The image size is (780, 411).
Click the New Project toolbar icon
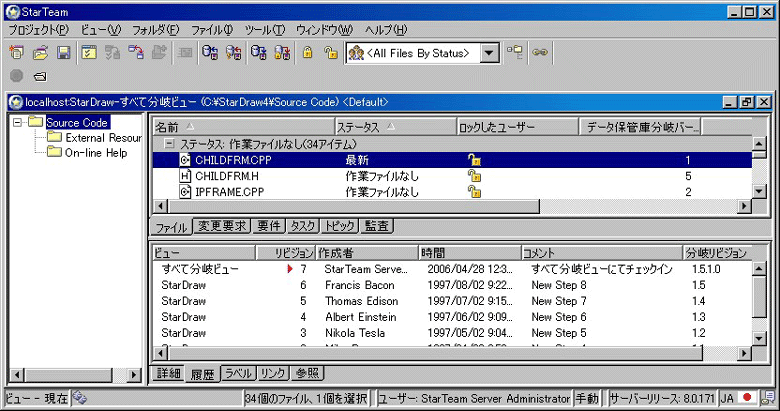(x=16, y=52)
